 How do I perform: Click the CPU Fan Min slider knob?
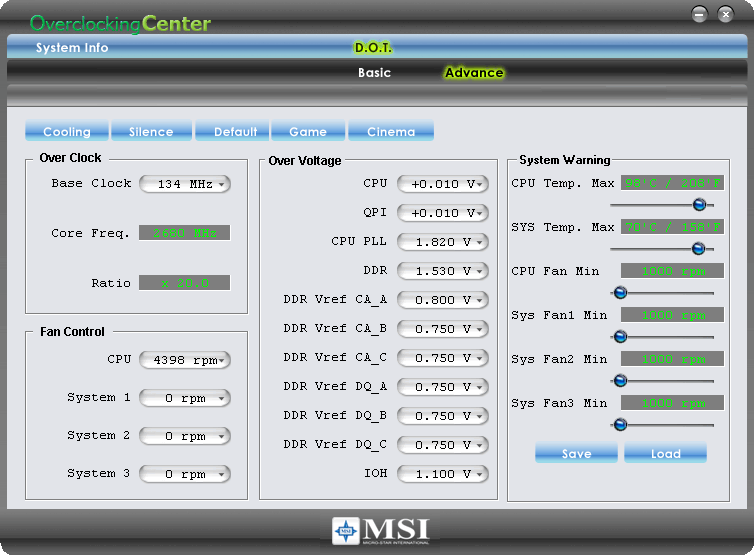click(620, 292)
